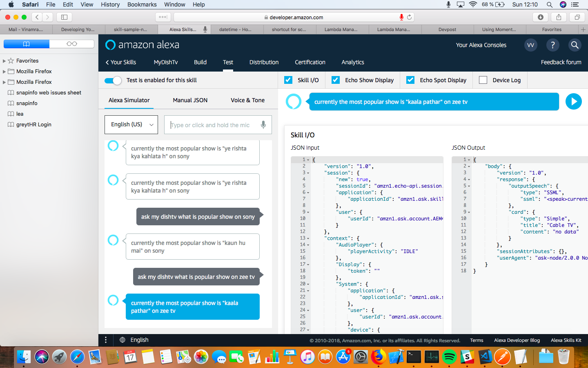Open Alexa Skills Kit footer link
This screenshot has height=368, width=588.
[566, 340]
